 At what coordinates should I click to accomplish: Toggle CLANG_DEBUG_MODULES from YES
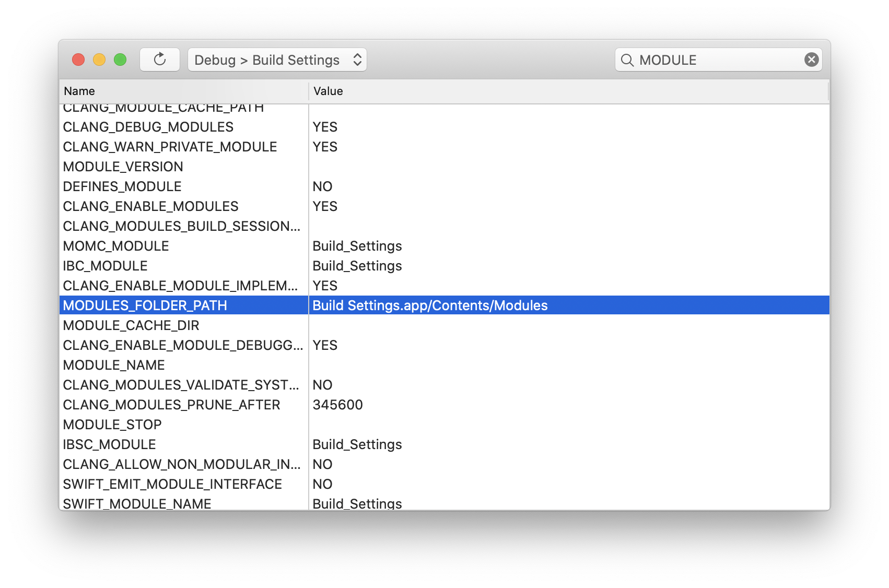click(325, 127)
